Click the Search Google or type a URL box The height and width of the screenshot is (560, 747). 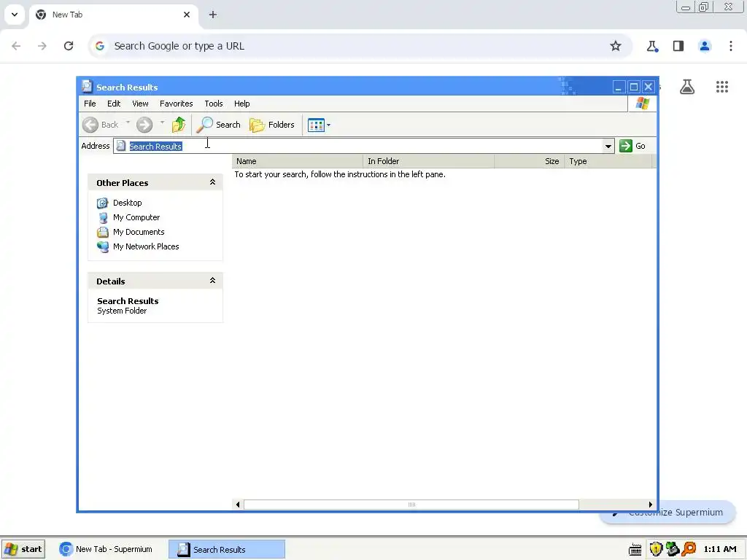360,46
